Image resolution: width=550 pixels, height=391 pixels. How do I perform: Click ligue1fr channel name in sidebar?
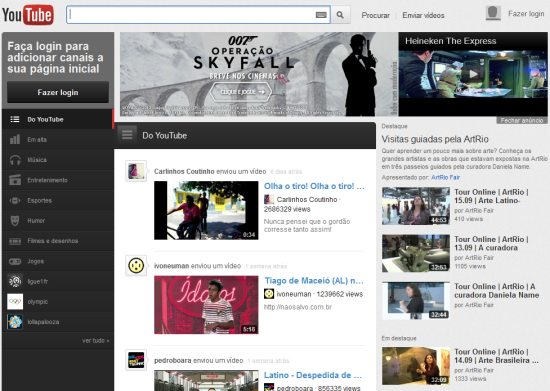[x=38, y=282]
